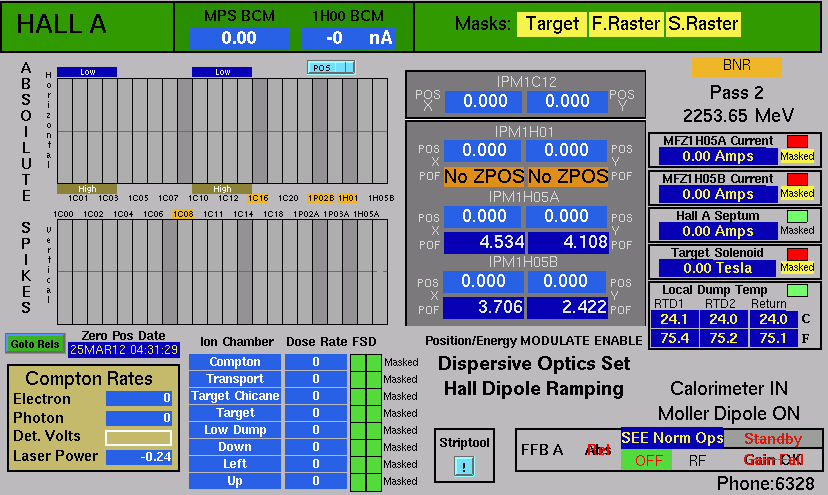
Task: Click the Return 24.0 Celsius readout
Action: 773,320
